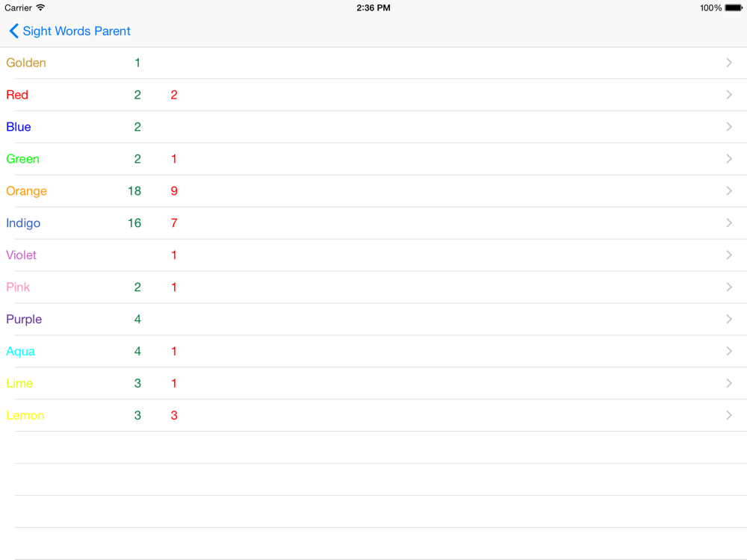Click green count 2 in Pink row
The width and height of the screenshot is (747, 560).
137,287
